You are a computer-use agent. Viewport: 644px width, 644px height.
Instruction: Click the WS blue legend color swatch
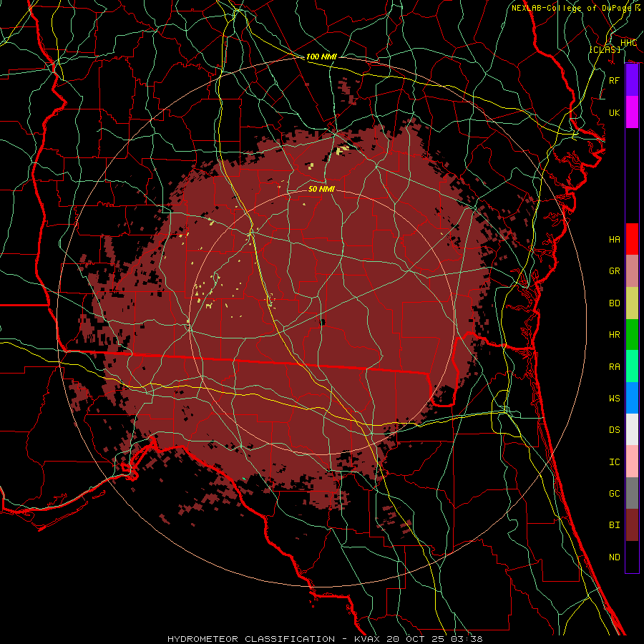(632, 398)
